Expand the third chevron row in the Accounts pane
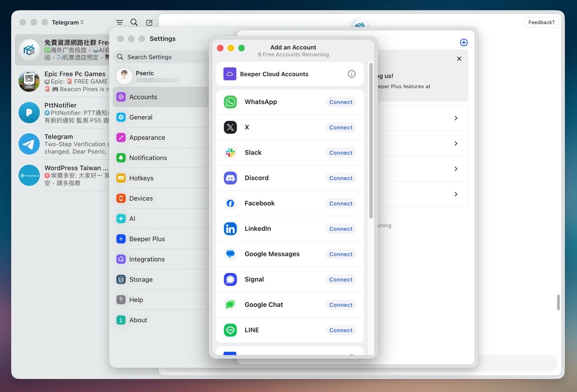Image resolution: width=577 pixels, height=392 pixels. pos(456,169)
